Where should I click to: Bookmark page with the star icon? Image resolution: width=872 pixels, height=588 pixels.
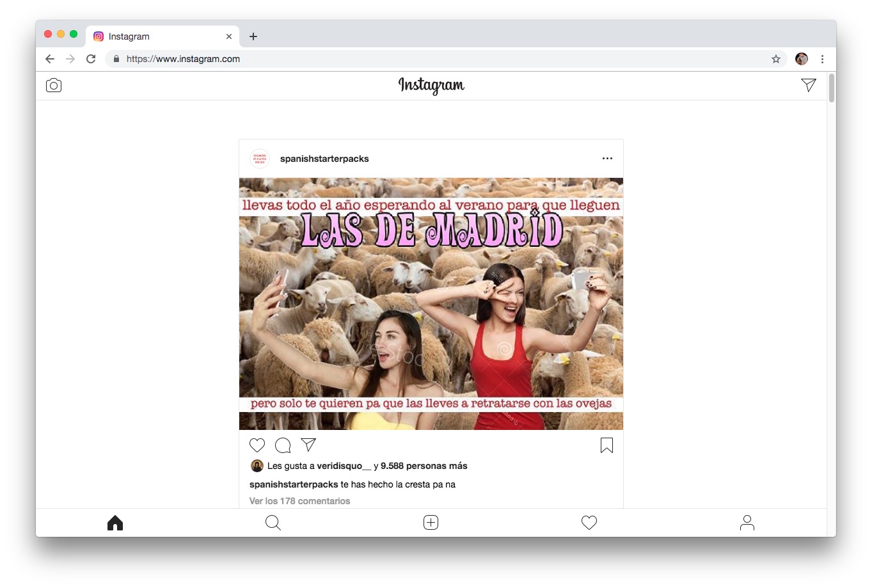click(x=776, y=59)
